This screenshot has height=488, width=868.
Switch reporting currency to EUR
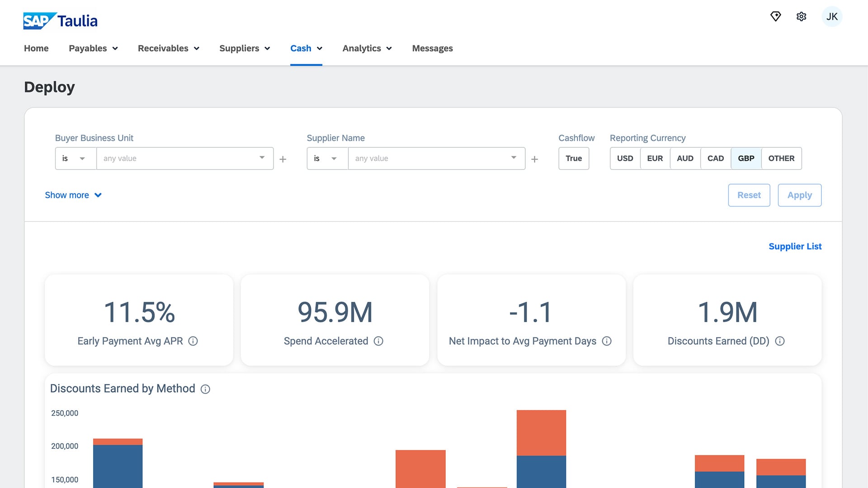coord(655,159)
